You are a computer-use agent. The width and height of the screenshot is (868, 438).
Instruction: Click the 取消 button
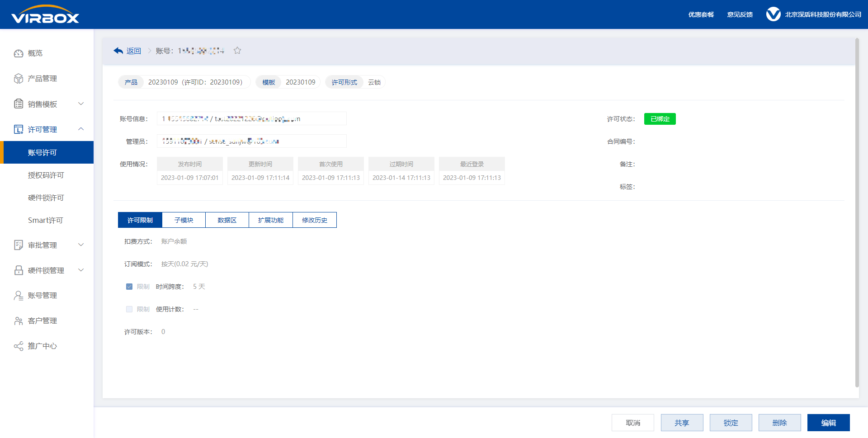click(x=633, y=423)
